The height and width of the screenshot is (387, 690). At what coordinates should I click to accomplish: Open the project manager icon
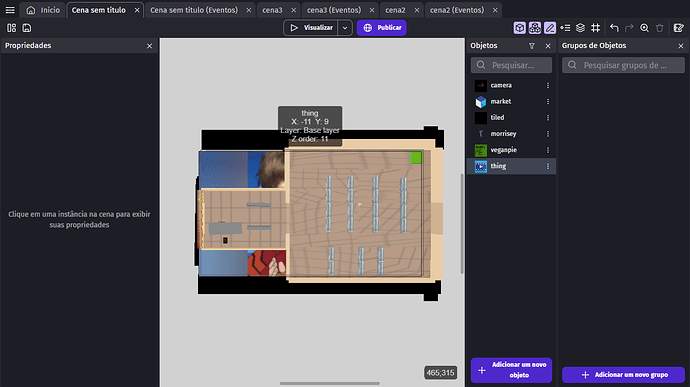(11, 28)
